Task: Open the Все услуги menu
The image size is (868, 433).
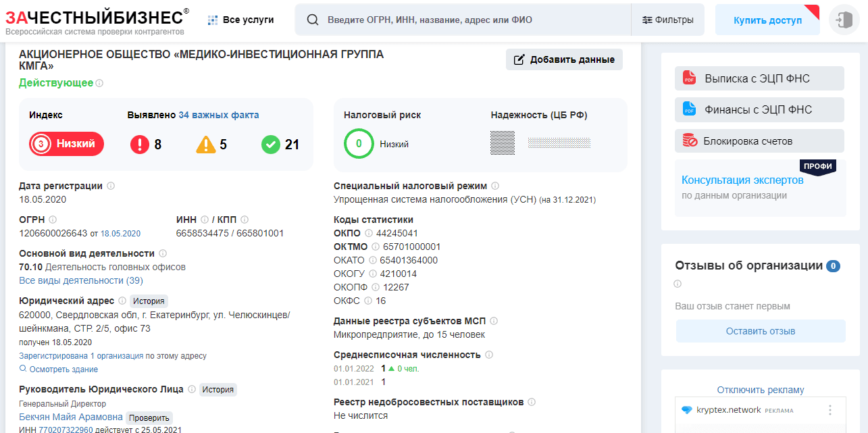Action: pyautogui.click(x=244, y=20)
